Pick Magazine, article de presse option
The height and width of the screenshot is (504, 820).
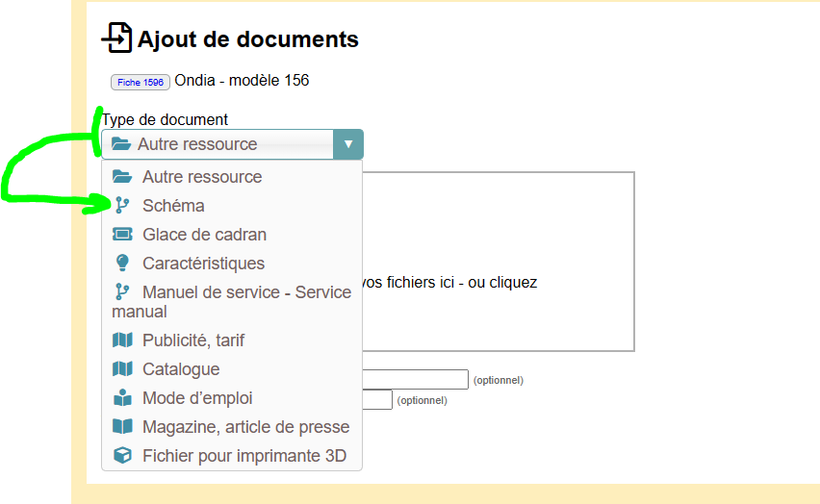pyautogui.click(x=245, y=427)
